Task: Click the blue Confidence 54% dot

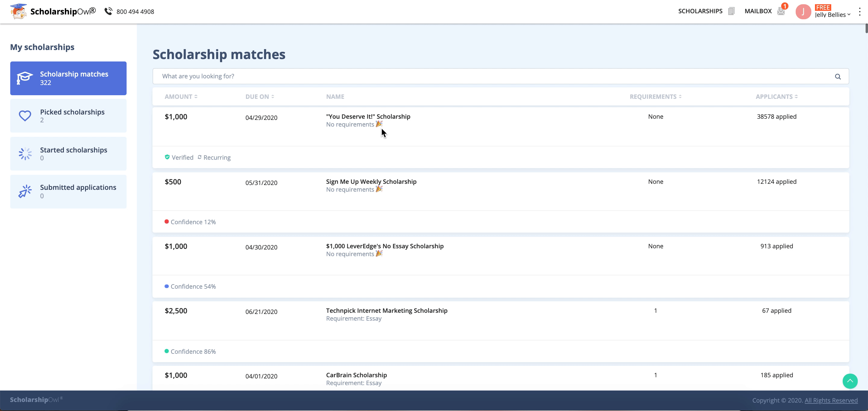Action: tap(166, 286)
